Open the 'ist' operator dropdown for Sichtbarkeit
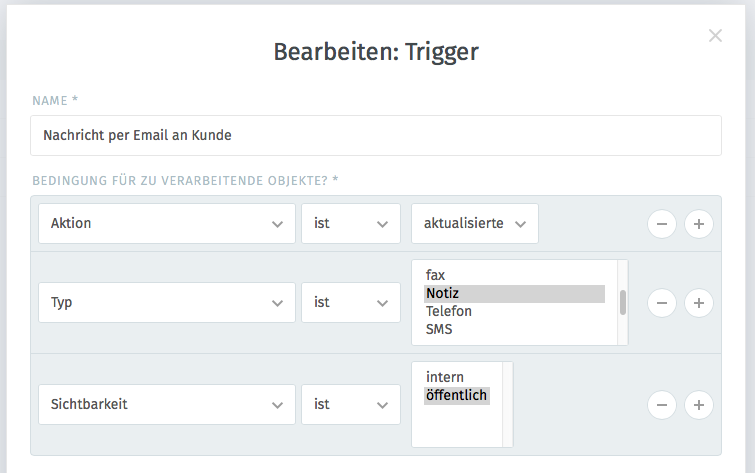Image resolution: width=755 pixels, height=473 pixels. [351, 405]
